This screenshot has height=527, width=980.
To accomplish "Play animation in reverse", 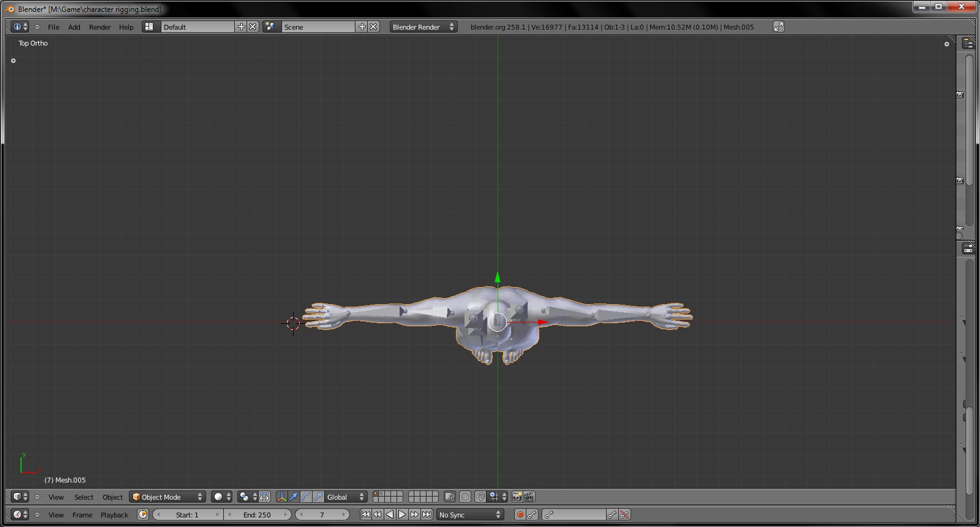I will [389, 515].
